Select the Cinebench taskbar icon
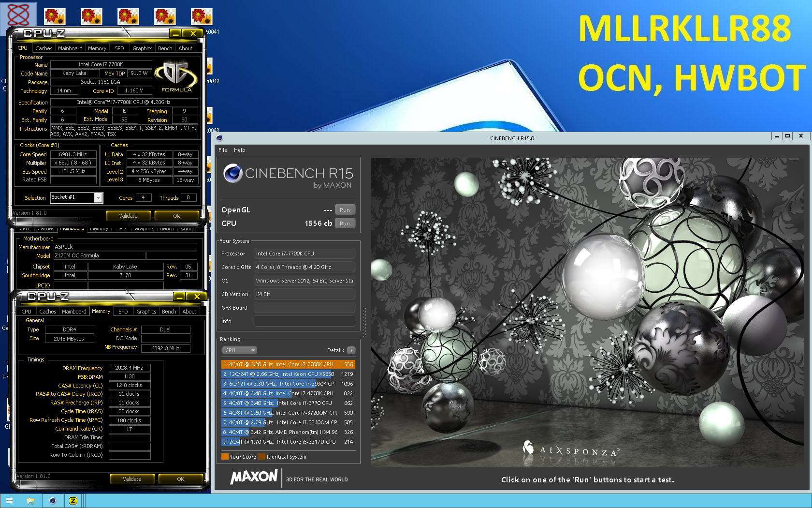The width and height of the screenshot is (812, 508). pos(52,501)
